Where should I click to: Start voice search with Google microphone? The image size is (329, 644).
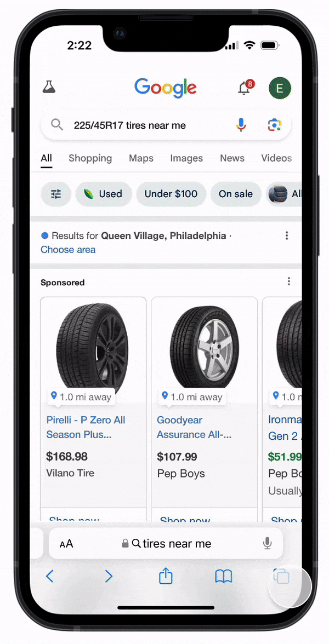click(241, 125)
